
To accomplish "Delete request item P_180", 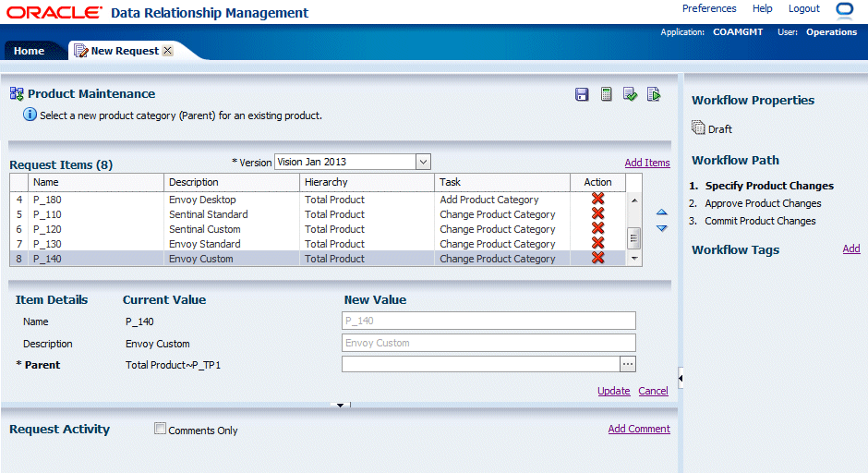I will pos(597,200).
